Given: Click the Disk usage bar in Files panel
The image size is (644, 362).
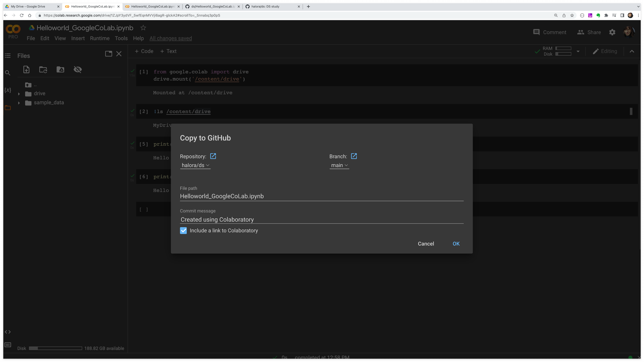Looking at the screenshot, I should 56,348.
